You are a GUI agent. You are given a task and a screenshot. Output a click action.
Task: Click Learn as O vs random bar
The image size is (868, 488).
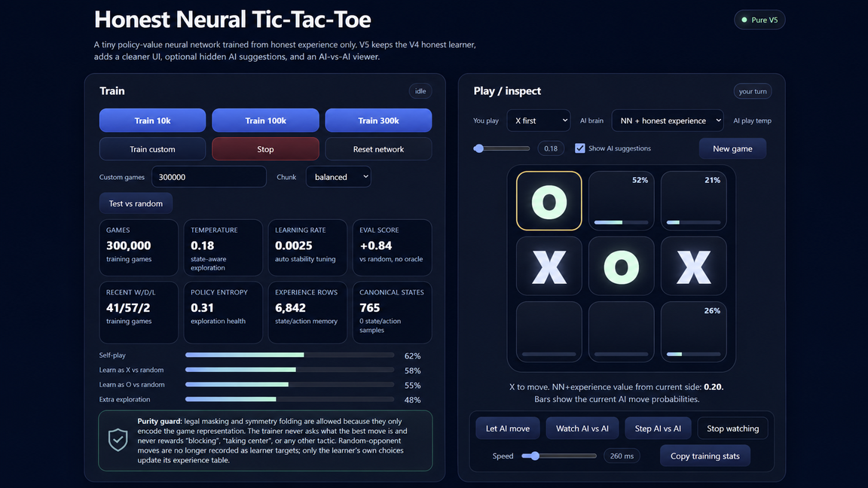[289, 385]
